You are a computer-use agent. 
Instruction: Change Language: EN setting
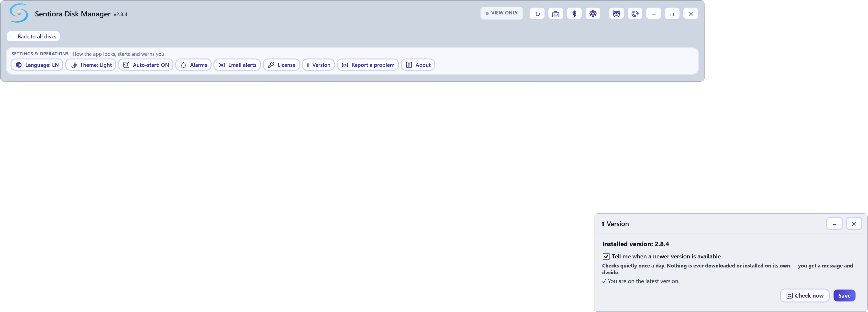(x=37, y=65)
